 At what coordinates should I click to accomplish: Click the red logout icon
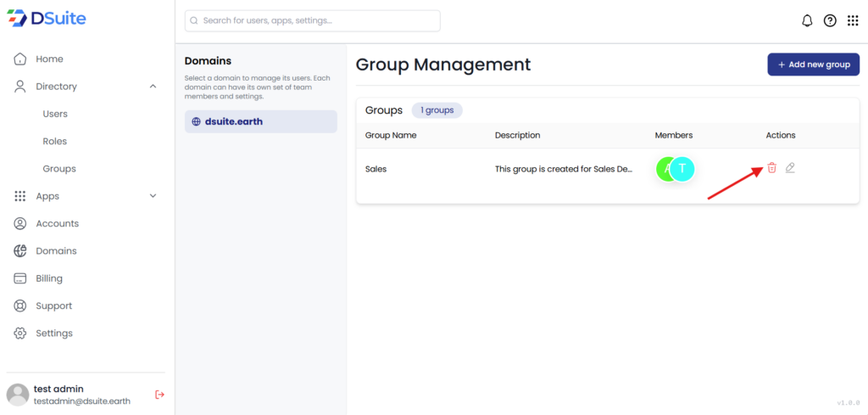click(159, 395)
